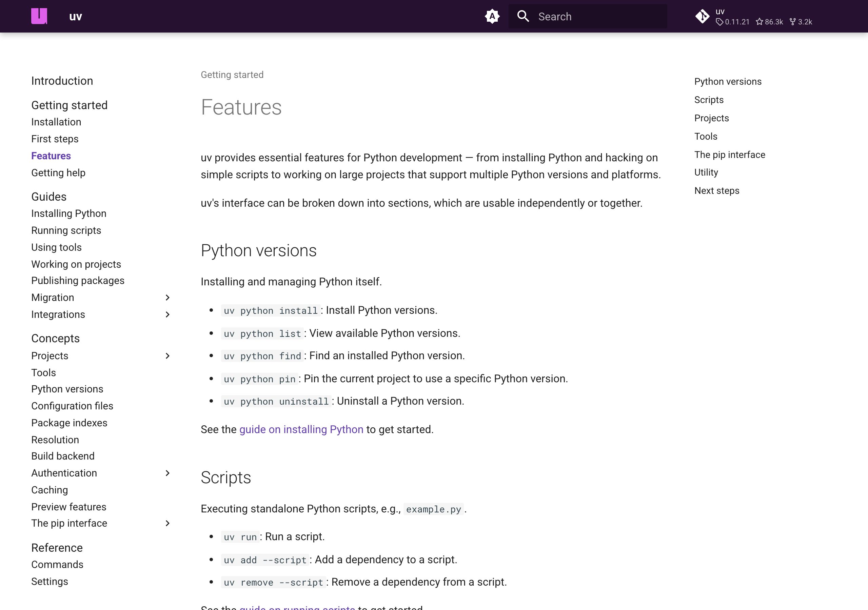Open Preview features page
This screenshot has height=610, width=868.
[x=69, y=507]
